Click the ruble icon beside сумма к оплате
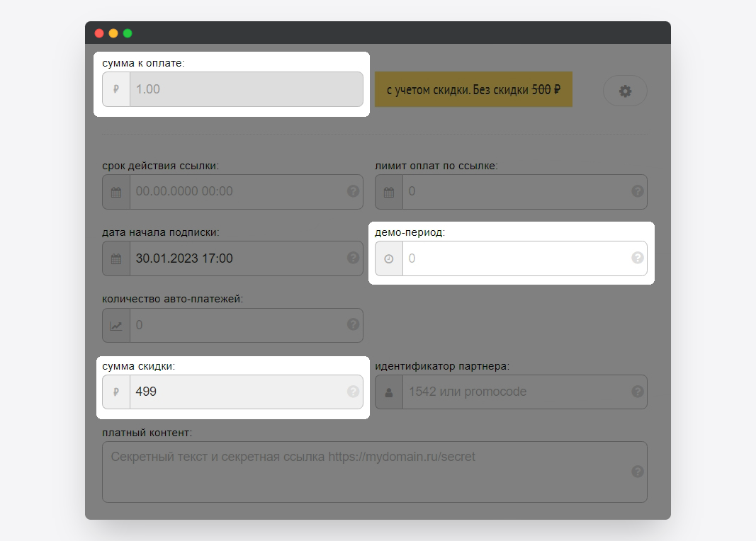Viewport: 756px width, 541px height. point(116,89)
